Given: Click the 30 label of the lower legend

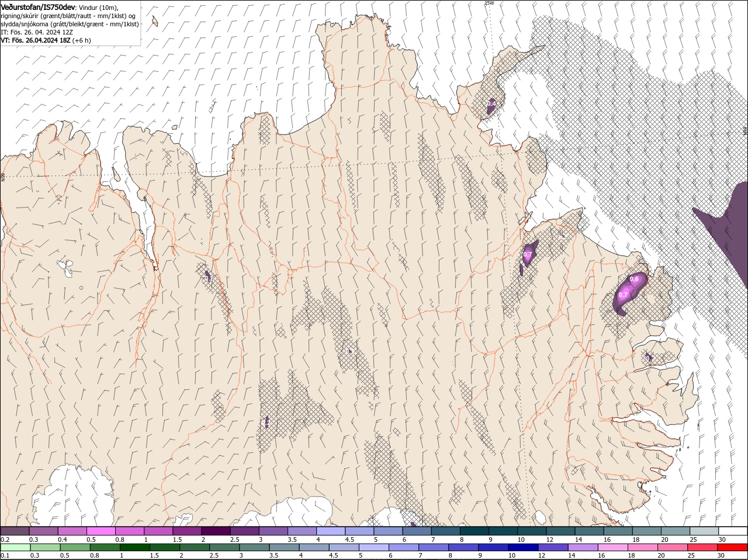Looking at the screenshot, I should (721, 556).
